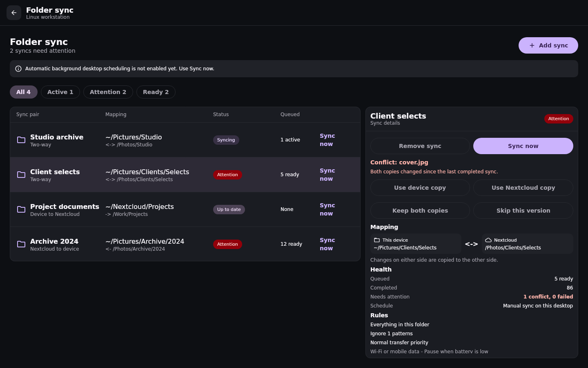Remove the Client selects sync
Viewport: 588px width, 368px height.
tap(420, 146)
